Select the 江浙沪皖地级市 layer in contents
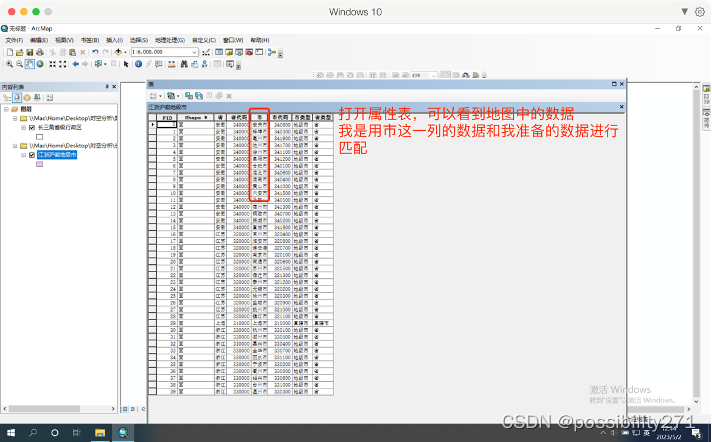This screenshot has width=712, height=442. 57,155
